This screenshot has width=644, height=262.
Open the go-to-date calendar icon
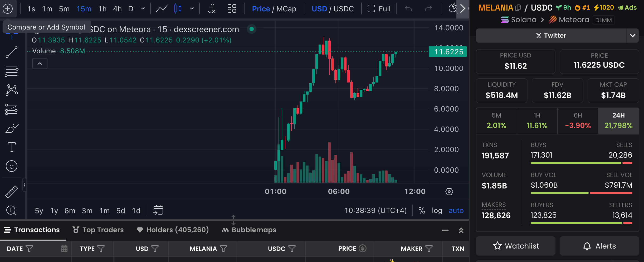(x=158, y=210)
